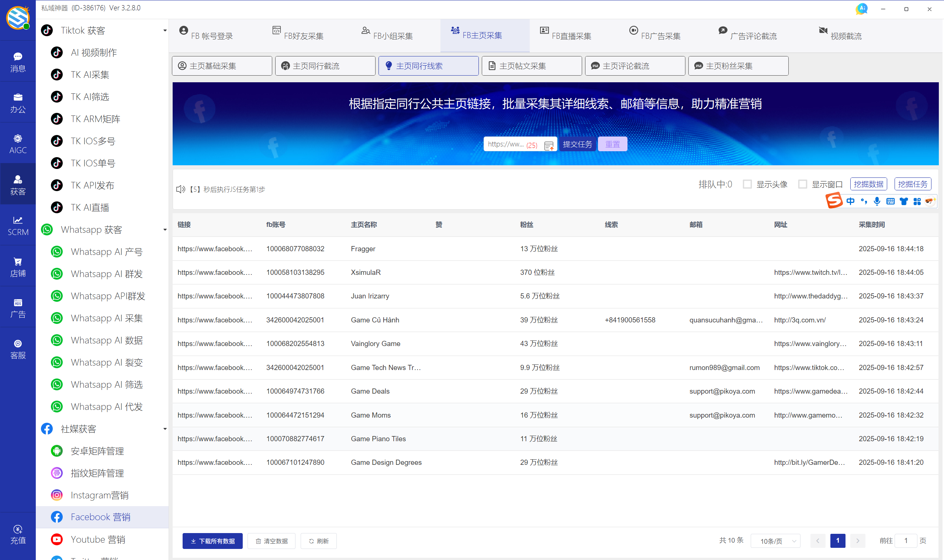
Task: Switch to the 主页帖文采集 sub-tab
Action: click(x=531, y=65)
